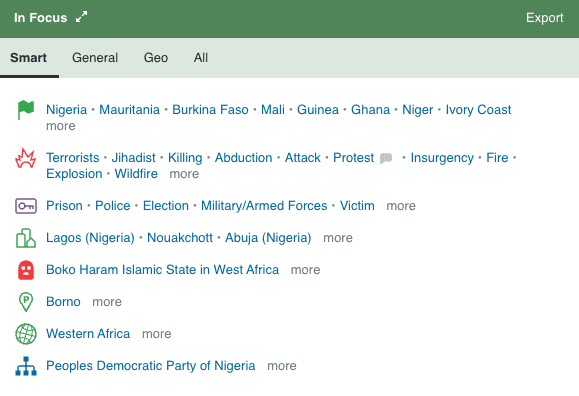
Task: Show more items after Victim
Action: point(401,206)
